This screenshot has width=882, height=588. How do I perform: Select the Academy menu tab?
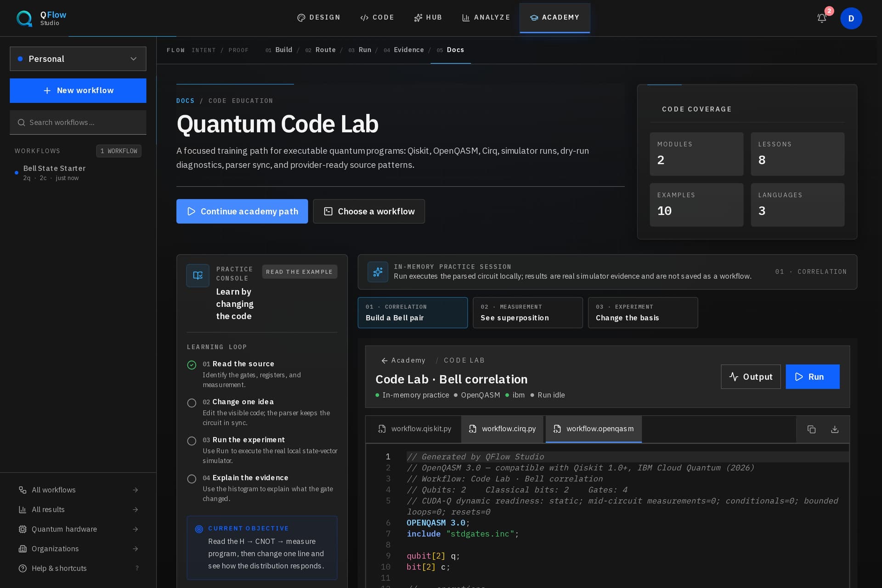point(554,17)
